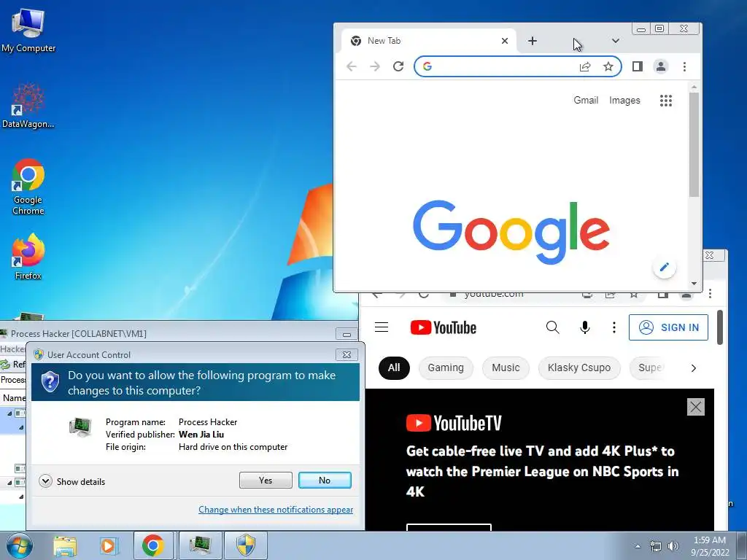The image size is (747, 560).
Task: Click the YouTube SIGN IN button
Action: click(x=668, y=327)
